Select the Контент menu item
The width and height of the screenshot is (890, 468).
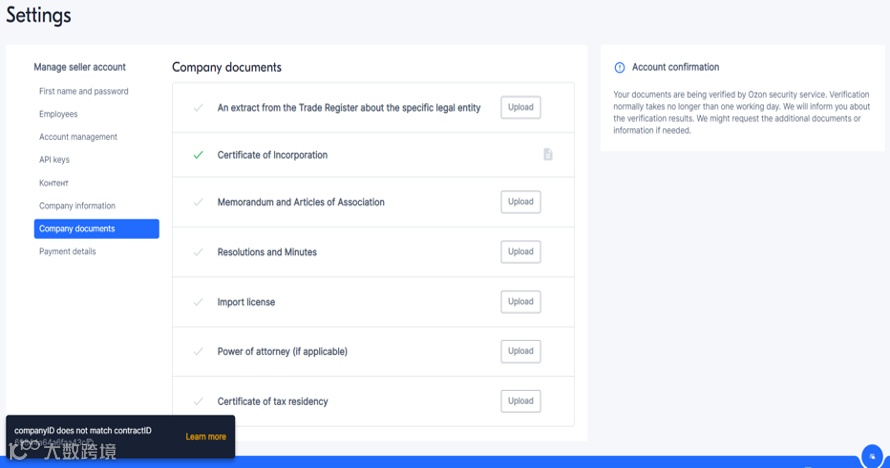tap(54, 183)
